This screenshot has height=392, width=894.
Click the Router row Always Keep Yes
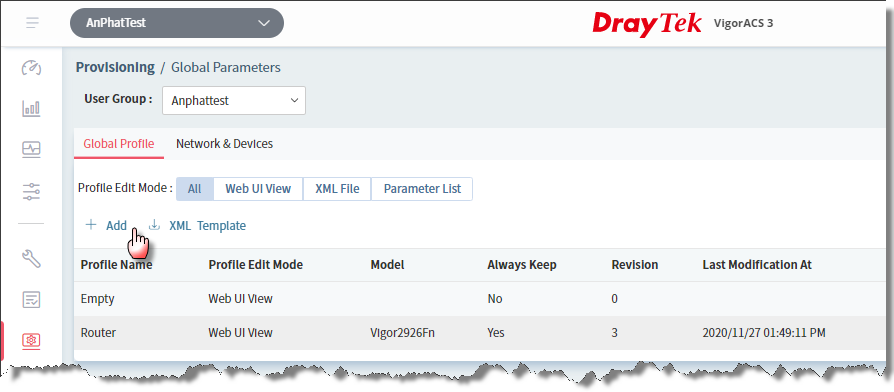click(495, 333)
